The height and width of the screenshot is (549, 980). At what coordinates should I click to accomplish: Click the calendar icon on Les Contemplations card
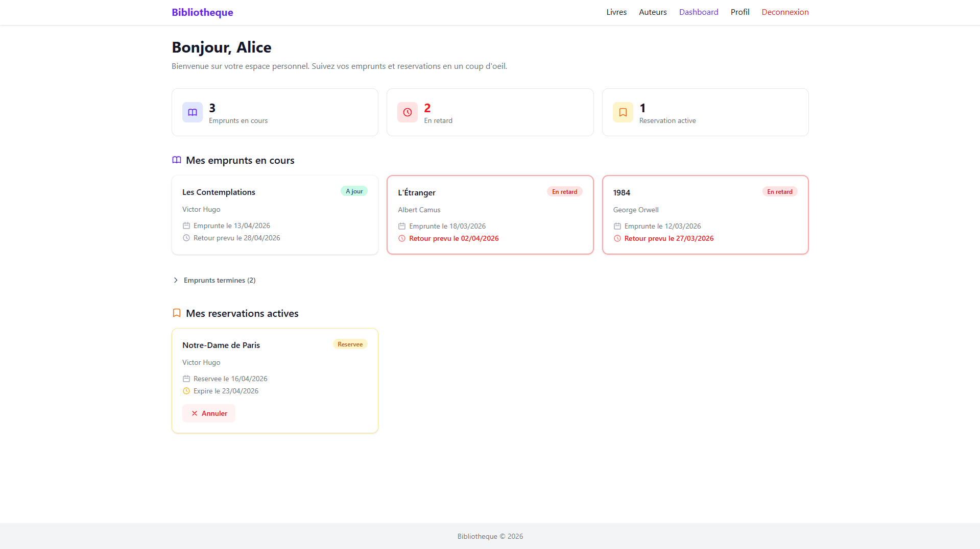(186, 225)
